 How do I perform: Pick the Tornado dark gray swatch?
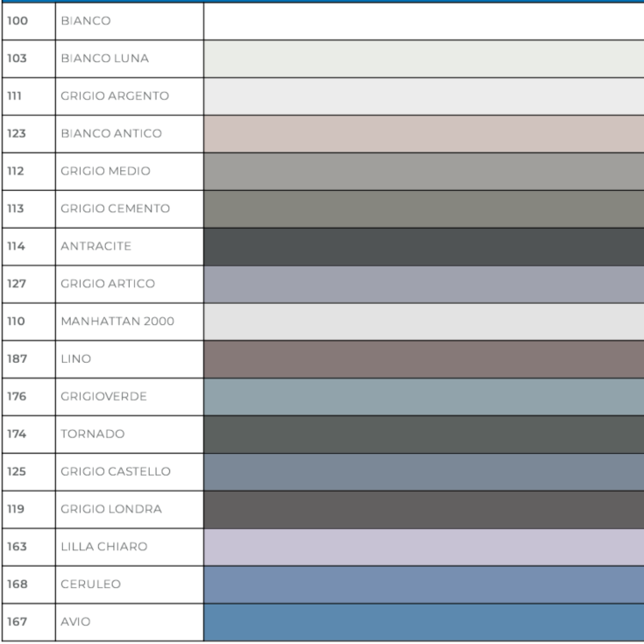coord(423,435)
